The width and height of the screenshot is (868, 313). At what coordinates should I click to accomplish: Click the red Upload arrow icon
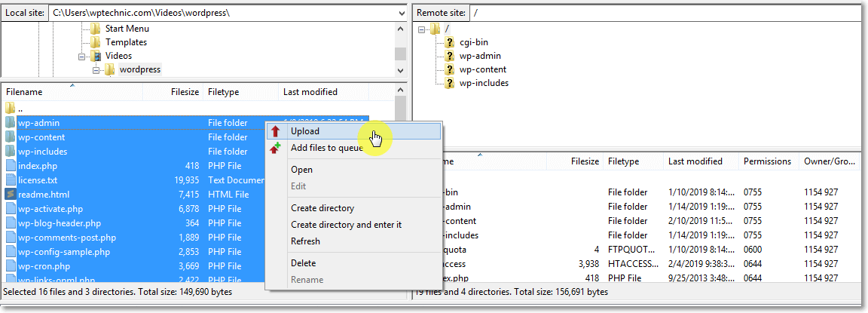[x=276, y=131]
